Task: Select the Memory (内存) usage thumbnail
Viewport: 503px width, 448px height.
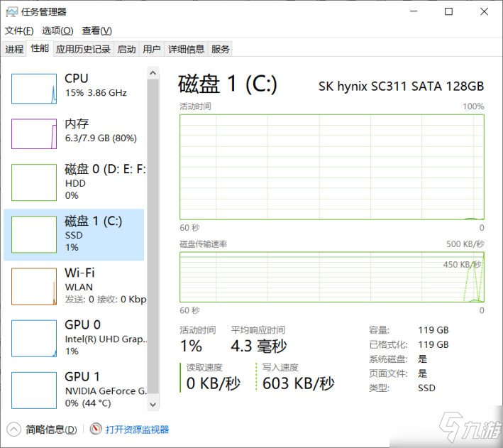Action: tap(34, 133)
